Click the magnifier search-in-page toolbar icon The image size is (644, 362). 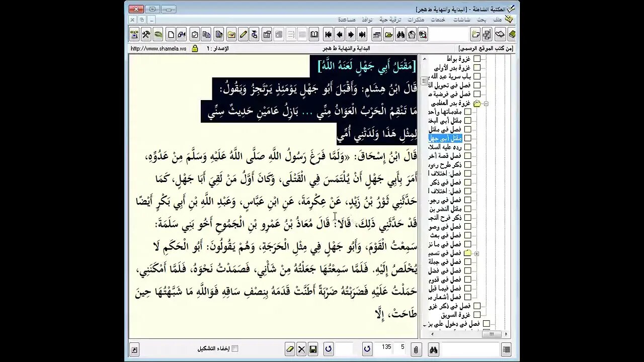[x=423, y=35]
